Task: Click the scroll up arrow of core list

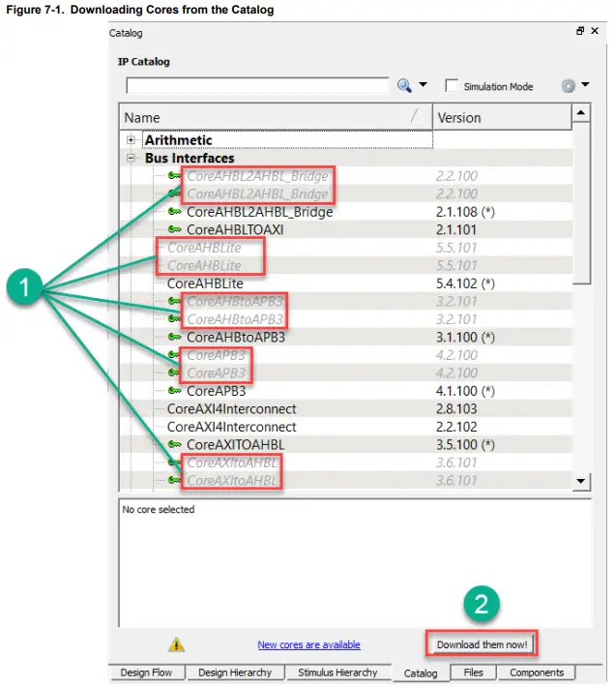Action: pyautogui.click(x=581, y=112)
